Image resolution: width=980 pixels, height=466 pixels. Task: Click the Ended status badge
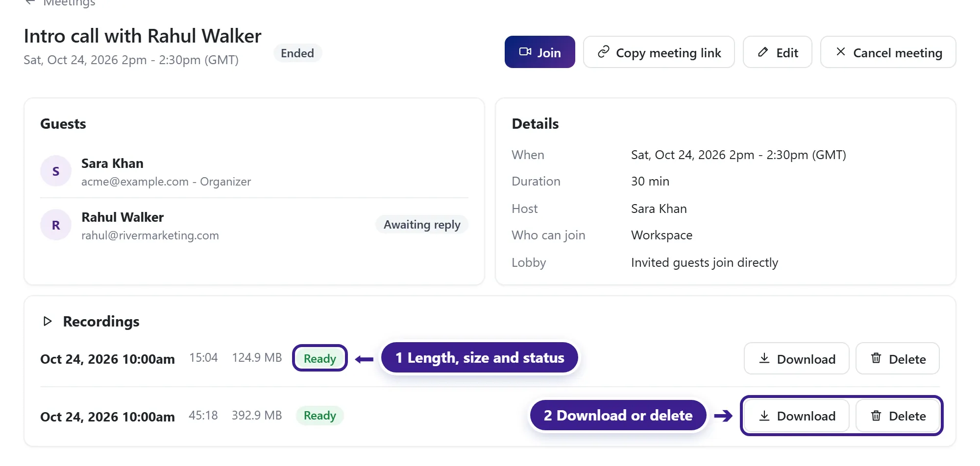297,53
